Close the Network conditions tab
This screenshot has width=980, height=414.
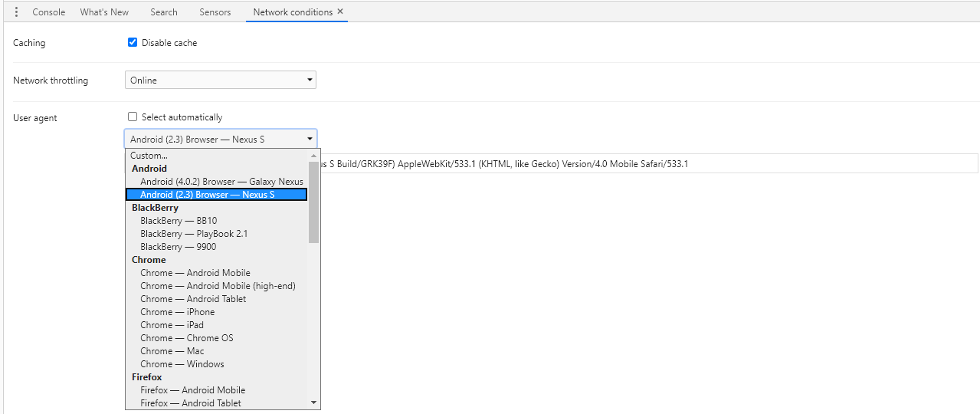340,11
